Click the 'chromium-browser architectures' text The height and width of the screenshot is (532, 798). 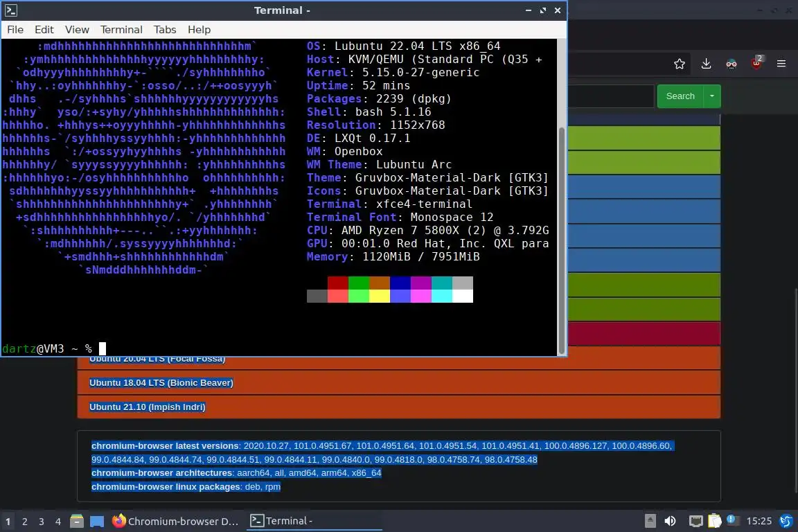coord(162,473)
